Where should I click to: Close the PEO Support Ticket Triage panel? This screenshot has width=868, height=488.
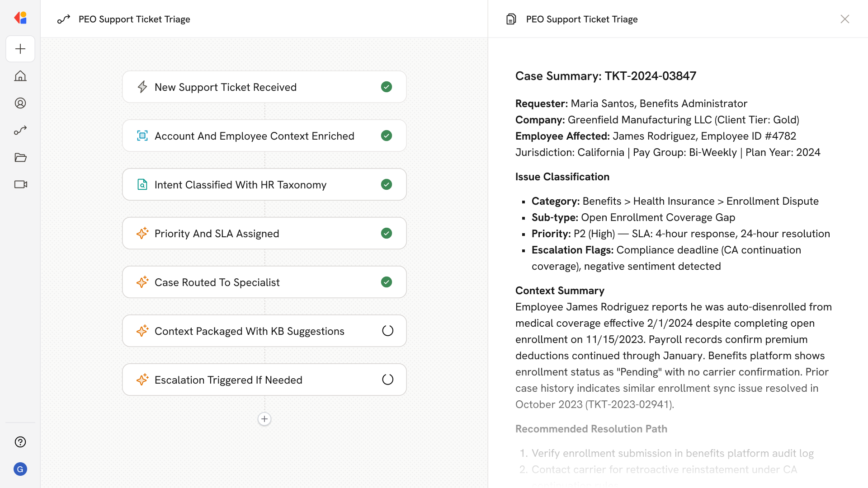844,19
